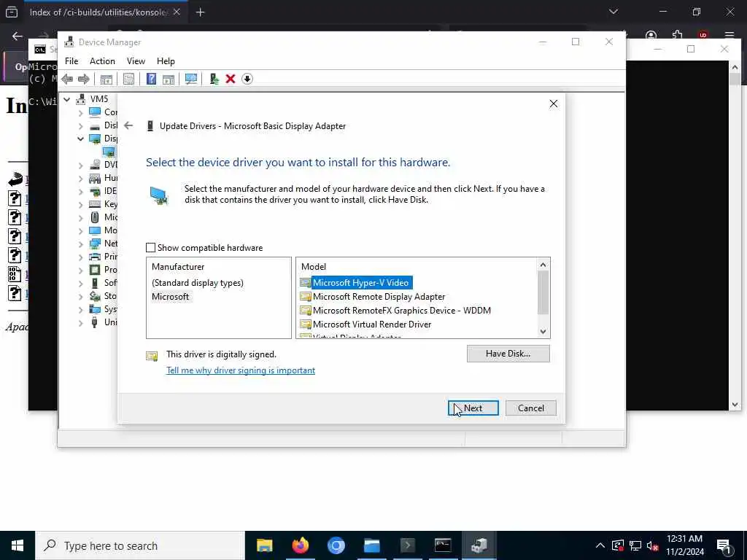Viewport: 747px width, 560px height.
Task: Collapse the VM5 root tree node
Action: coord(67,99)
